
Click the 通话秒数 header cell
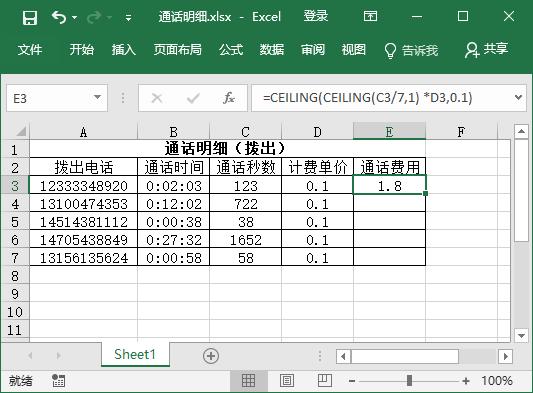point(246,167)
